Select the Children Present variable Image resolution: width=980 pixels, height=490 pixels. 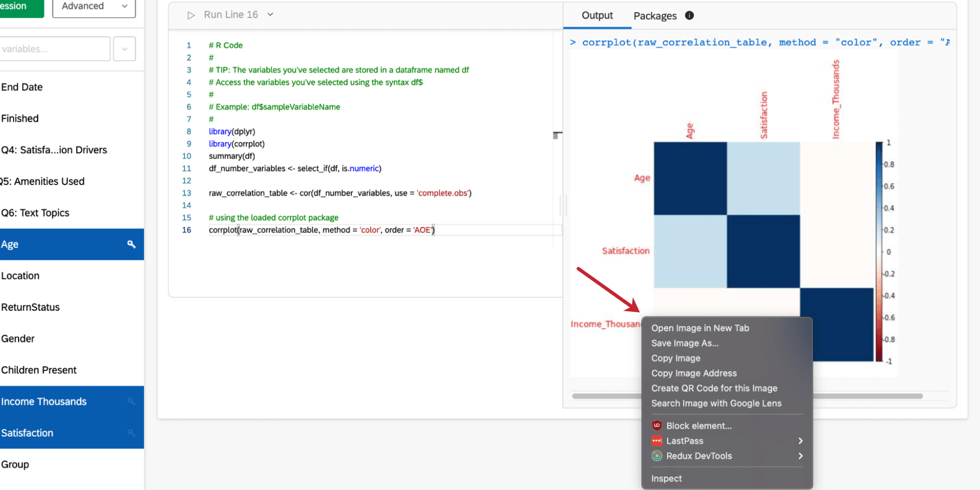click(x=39, y=370)
